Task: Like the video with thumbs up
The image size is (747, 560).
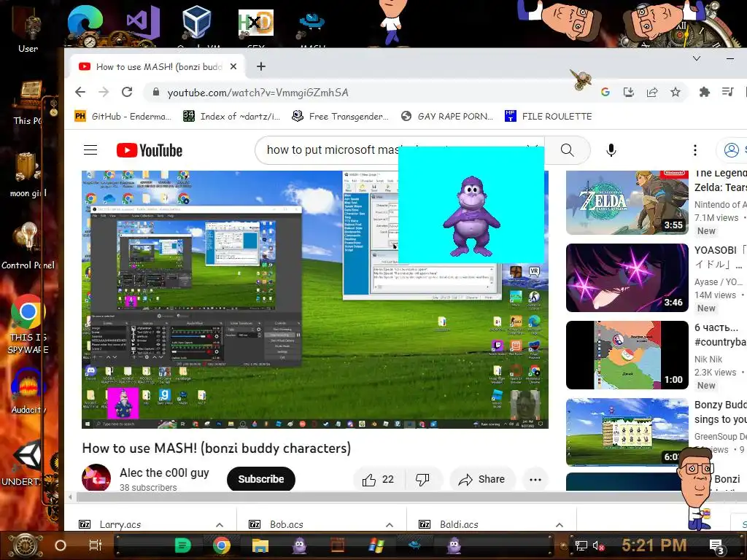Action: (379, 480)
